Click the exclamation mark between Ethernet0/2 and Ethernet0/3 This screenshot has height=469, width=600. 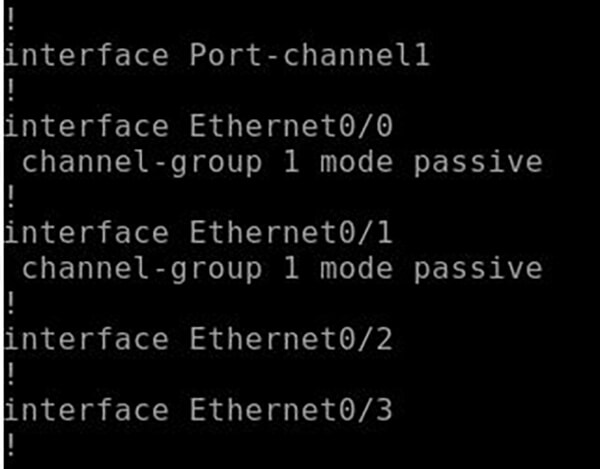click(9, 375)
